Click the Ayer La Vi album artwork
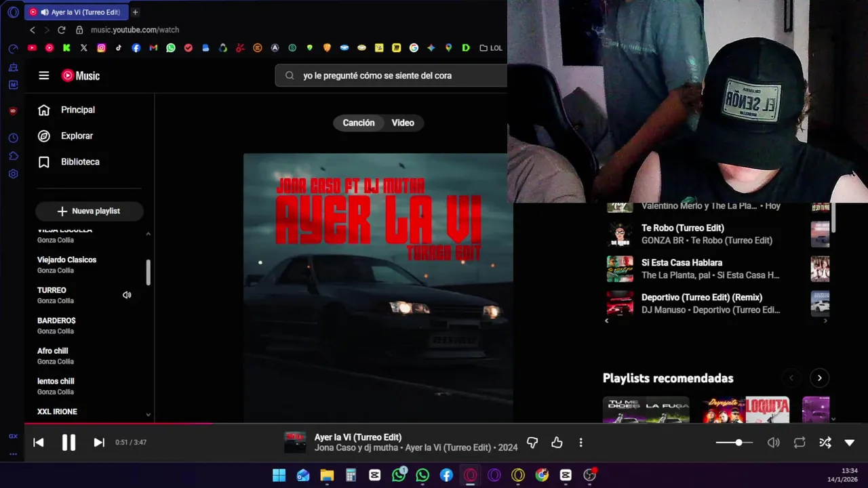Image resolution: width=868 pixels, height=488 pixels. [x=378, y=287]
